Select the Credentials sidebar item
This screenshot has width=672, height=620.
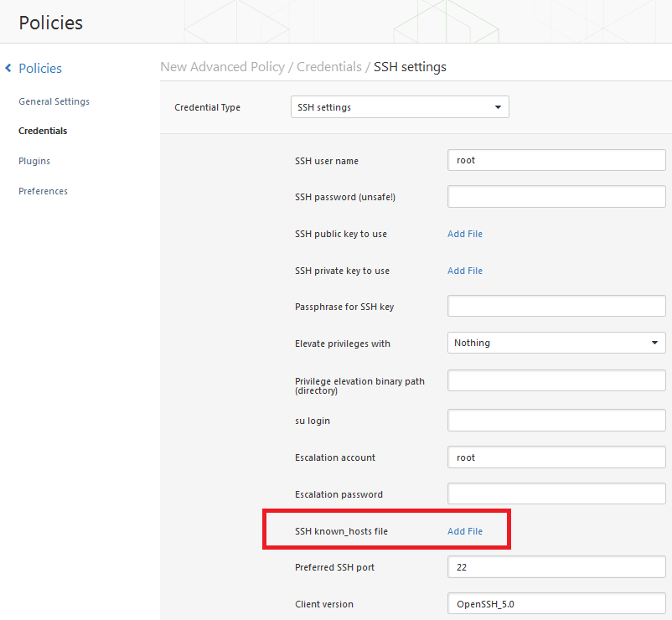43,131
